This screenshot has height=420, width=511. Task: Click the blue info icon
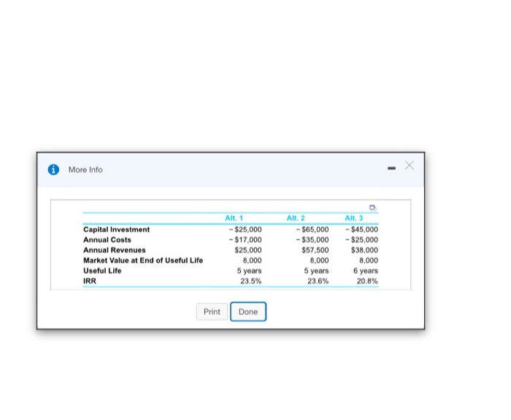[x=53, y=170]
